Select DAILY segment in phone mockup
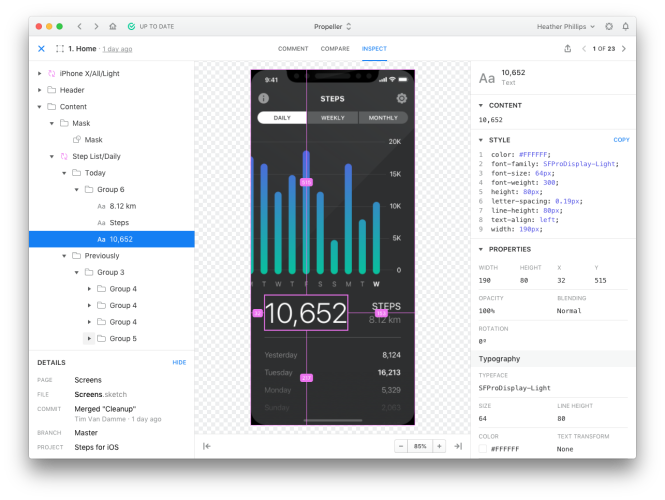The image size is (665, 500). [x=282, y=118]
